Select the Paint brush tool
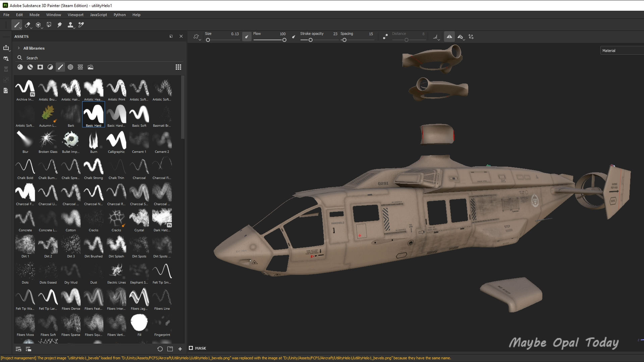Screen dimensions: 644x362 pyautogui.click(x=17, y=25)
